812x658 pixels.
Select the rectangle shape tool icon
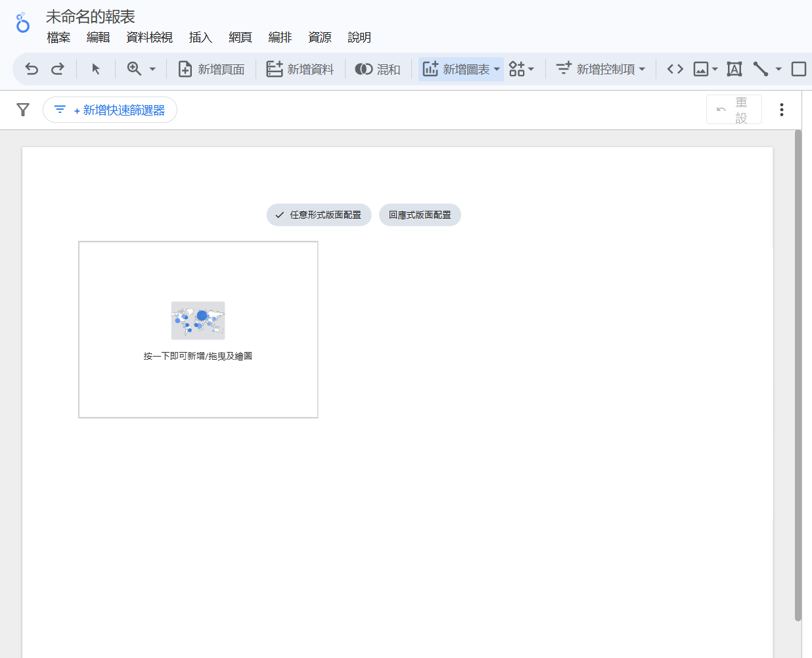[x=799, y=69]
